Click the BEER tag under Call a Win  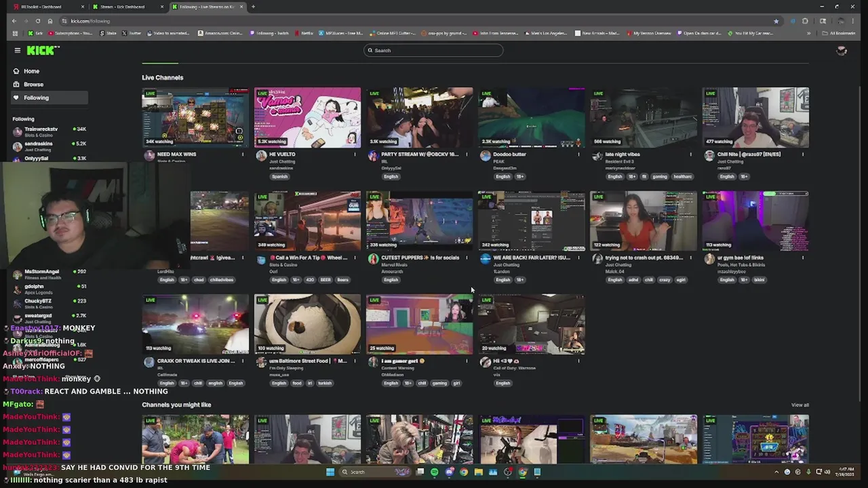click(325, 280)
